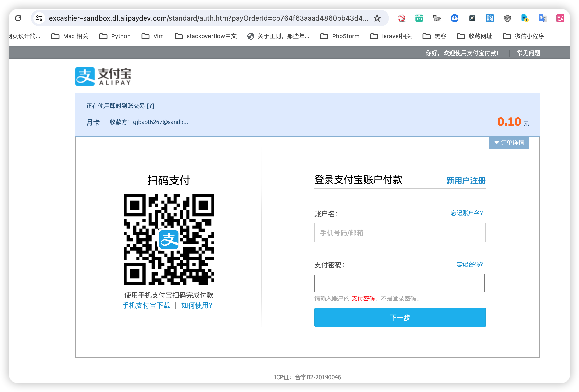Click the 忘记账户名? link

point(467,213)
